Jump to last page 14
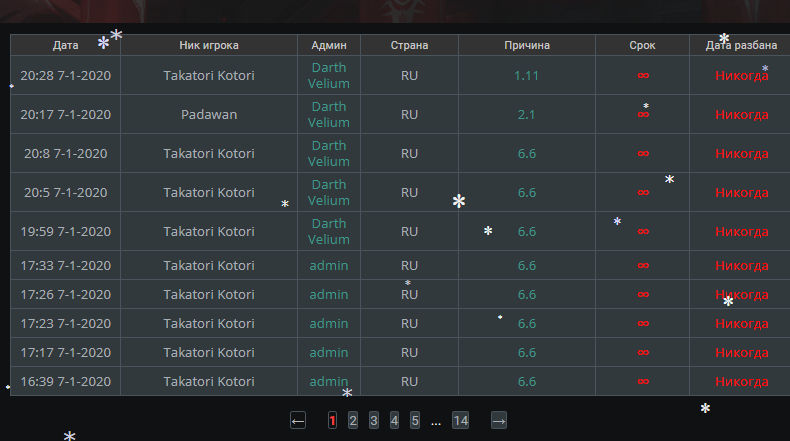This screenshot has width=790, height=441. (x=460, y=421)
